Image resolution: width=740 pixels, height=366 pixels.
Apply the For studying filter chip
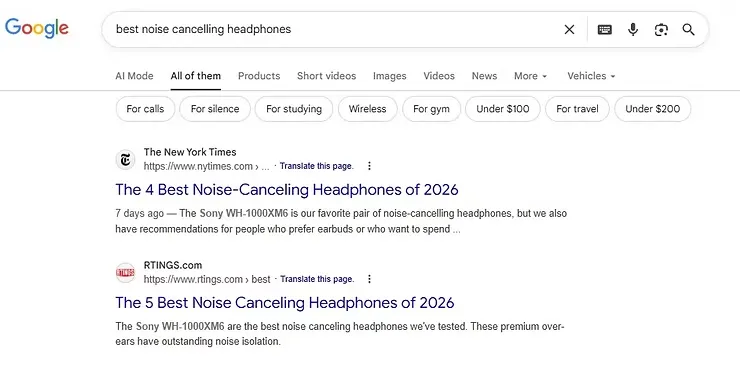[x=294, y=109]
